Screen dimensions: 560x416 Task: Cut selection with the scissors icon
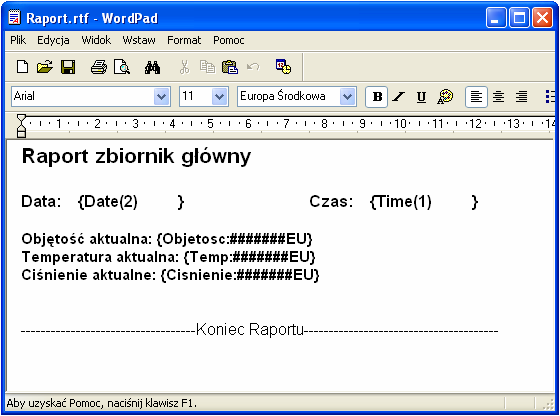(x=184, y=67)
